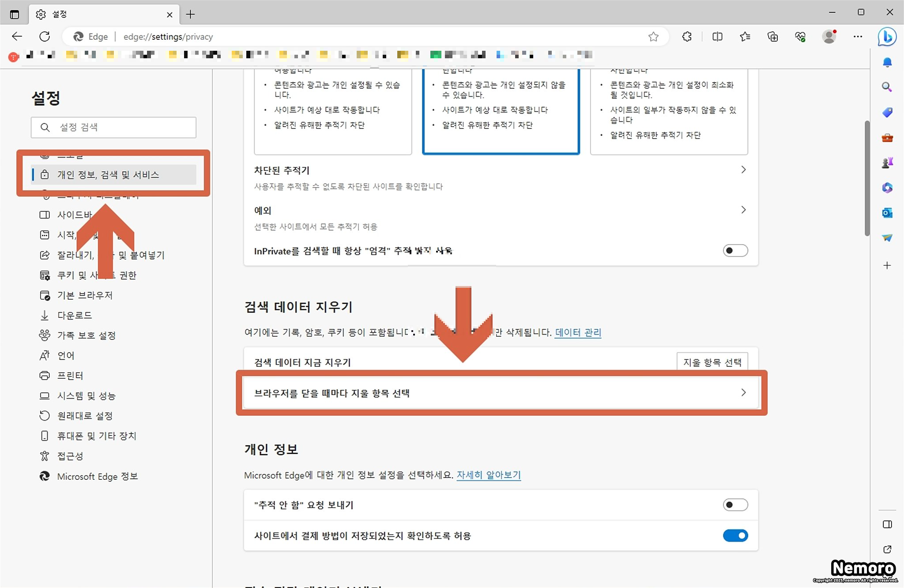Click the Split screen toolbar icon

point(717,37)
